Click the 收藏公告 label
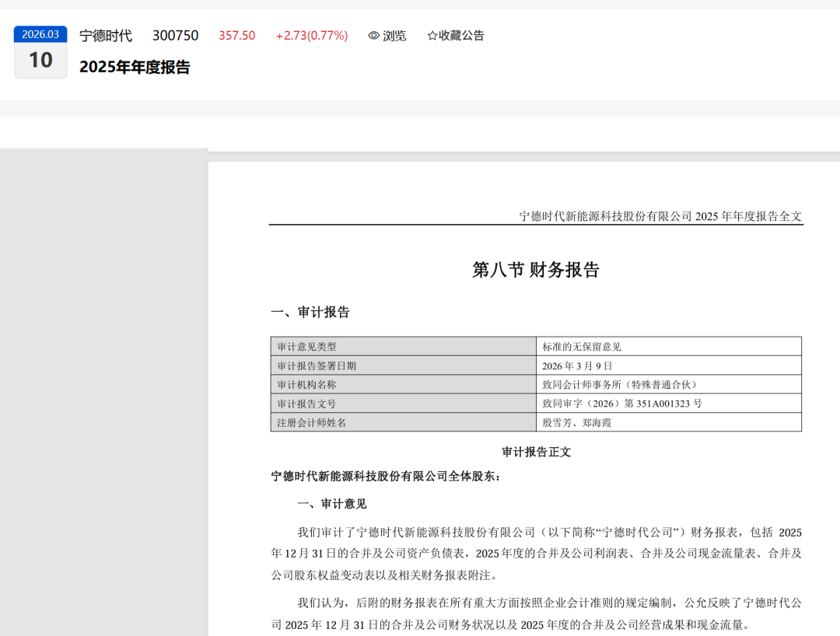The image size is (840, 636). click(461, 35)
